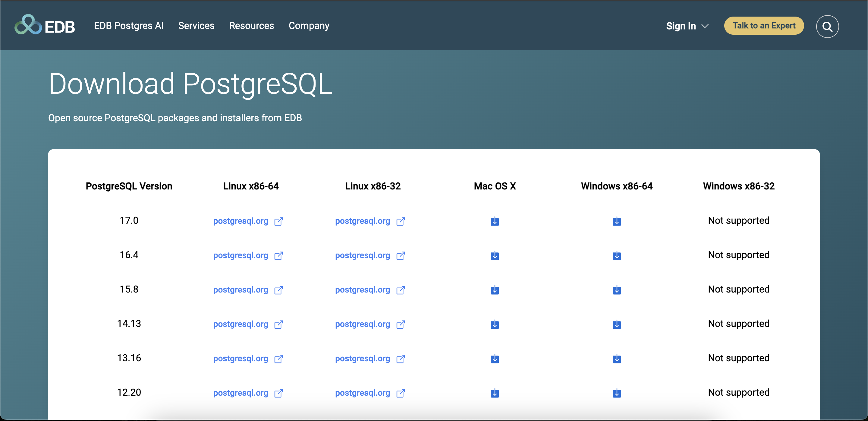This screenshot has height=421, width=868.
Task: Download PostgreSQL 12.20 for Windows x86-64
Action: pos(617,393)
